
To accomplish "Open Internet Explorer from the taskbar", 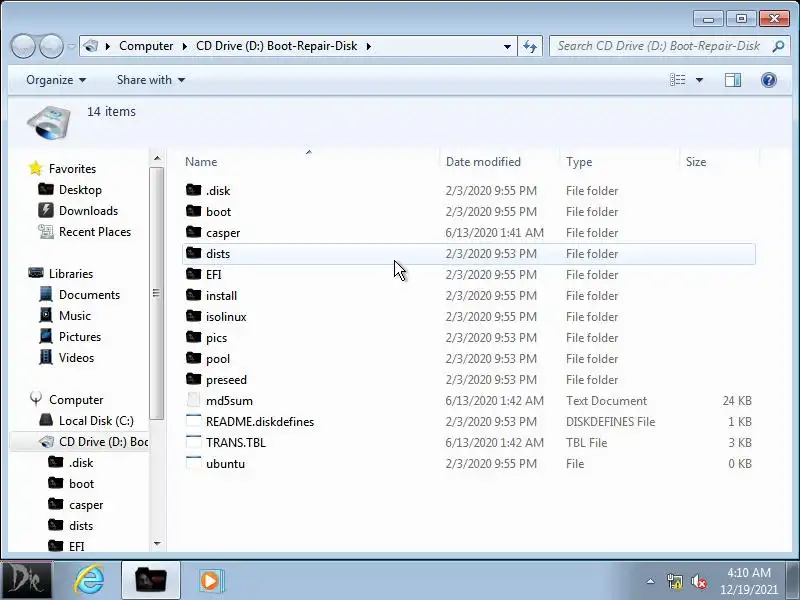I will pyautogui.click(x=89, y=580).
